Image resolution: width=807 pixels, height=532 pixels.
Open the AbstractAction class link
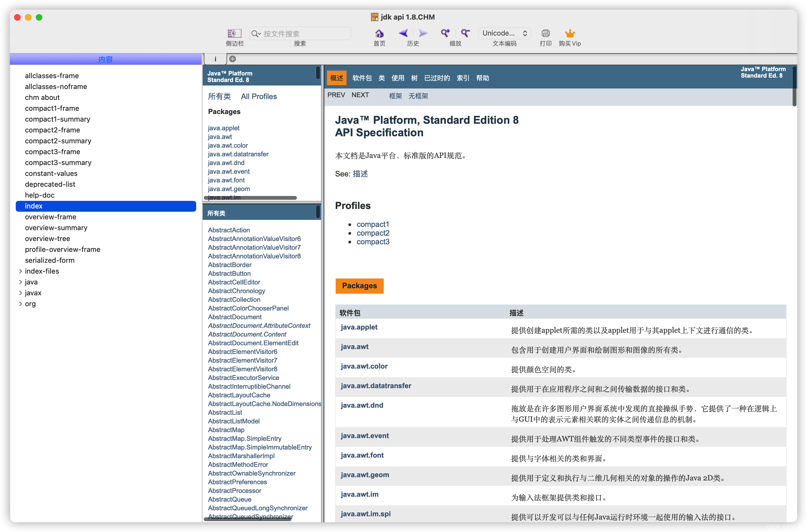click(229, 230)
